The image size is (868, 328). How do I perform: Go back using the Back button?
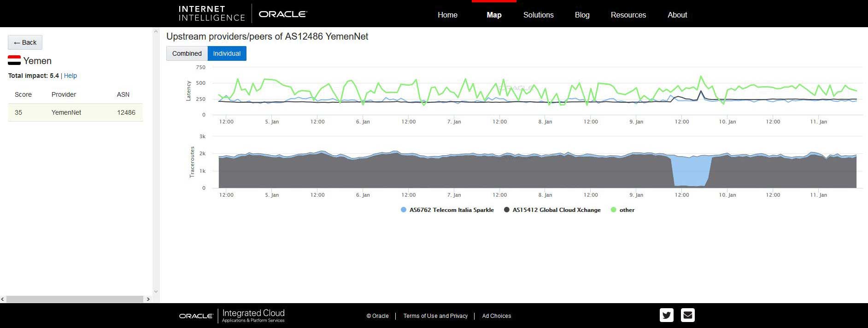(25, 42)
